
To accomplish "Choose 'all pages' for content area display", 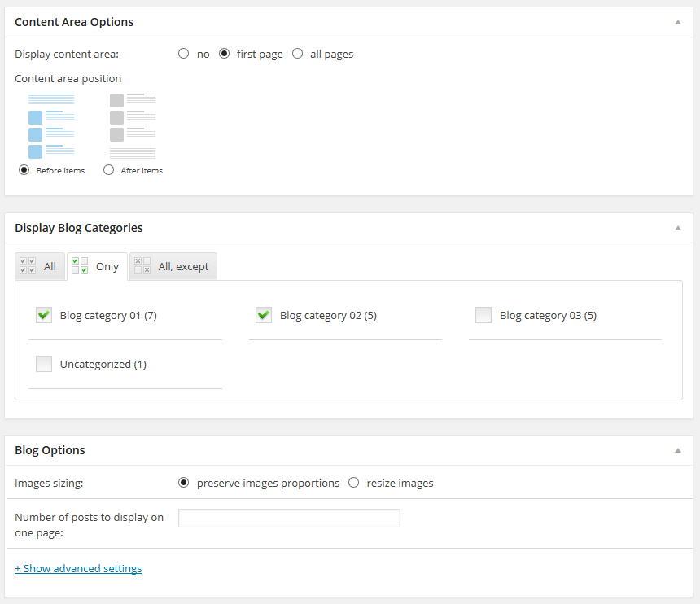I will (297, 54).
